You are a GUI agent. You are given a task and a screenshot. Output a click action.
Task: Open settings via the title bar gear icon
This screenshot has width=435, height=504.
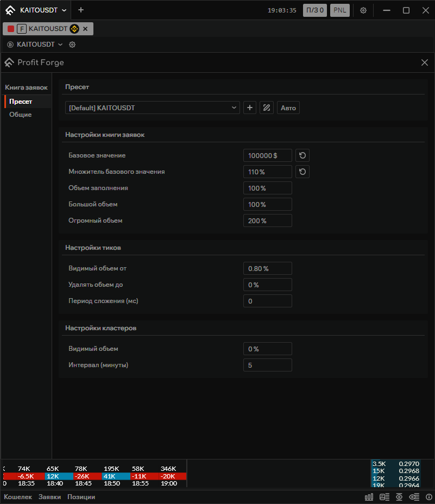(363, 10)
